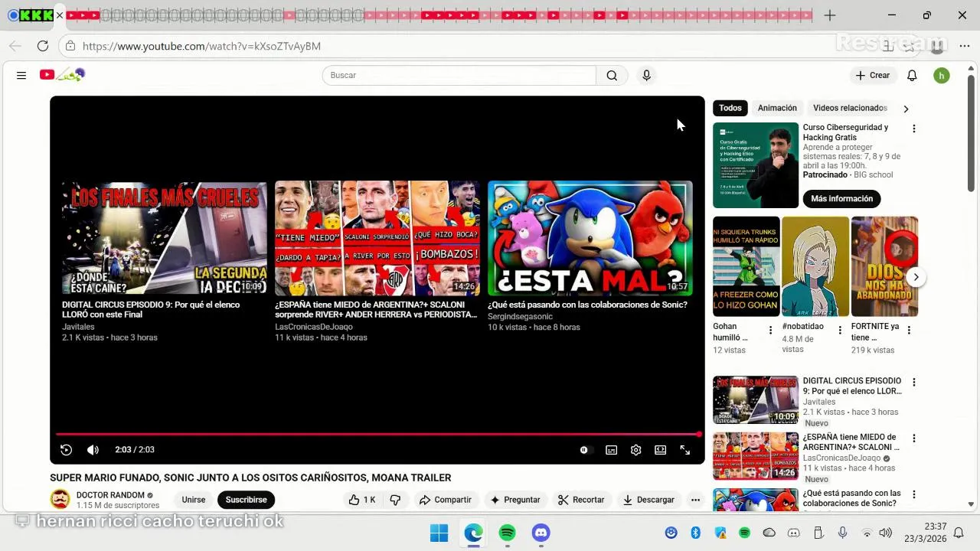Open the Preguntar assistant button

pos(515,500)
